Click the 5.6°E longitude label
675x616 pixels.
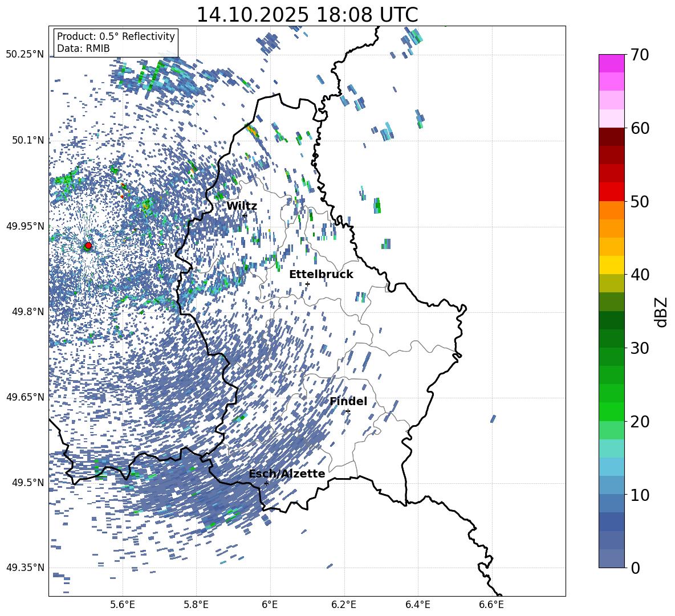pyautogui.click(x=123, y=605)
